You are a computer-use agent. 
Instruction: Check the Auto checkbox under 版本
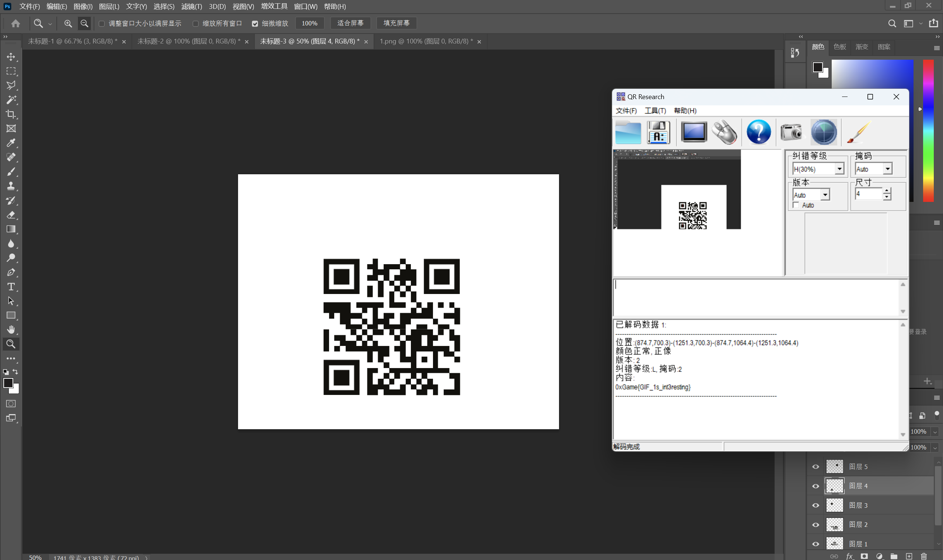coord(796,205)
